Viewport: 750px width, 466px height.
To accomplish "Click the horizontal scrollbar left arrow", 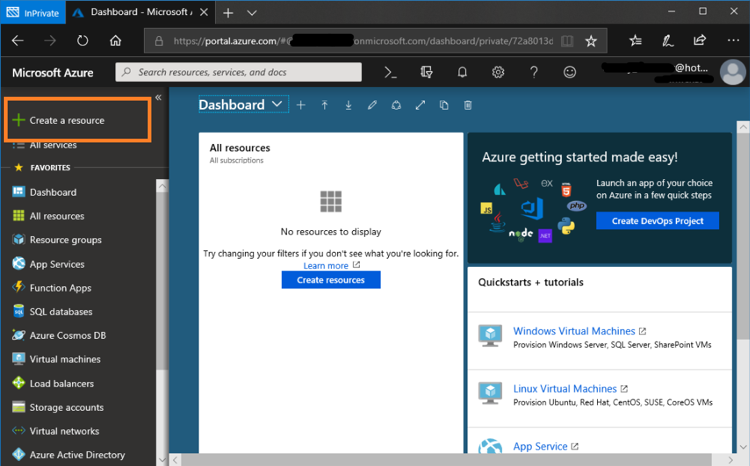I will click(x=176, y=460).
